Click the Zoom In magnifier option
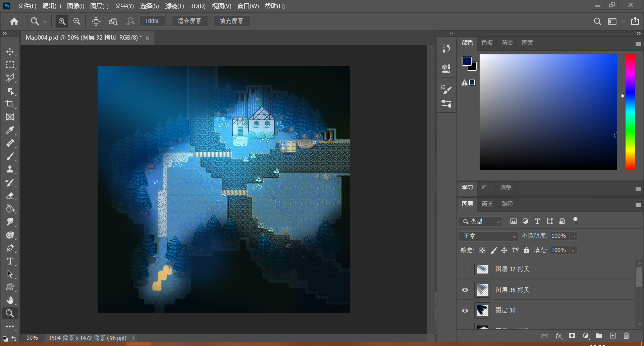Image resolution: width=644 pixels, height=346 pixels. (62, 21)
